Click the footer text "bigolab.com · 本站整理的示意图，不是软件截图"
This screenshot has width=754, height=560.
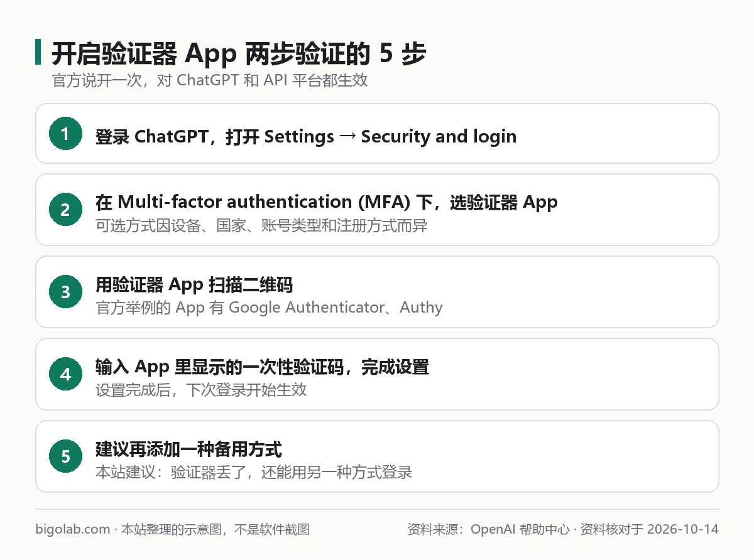(173, 529)
